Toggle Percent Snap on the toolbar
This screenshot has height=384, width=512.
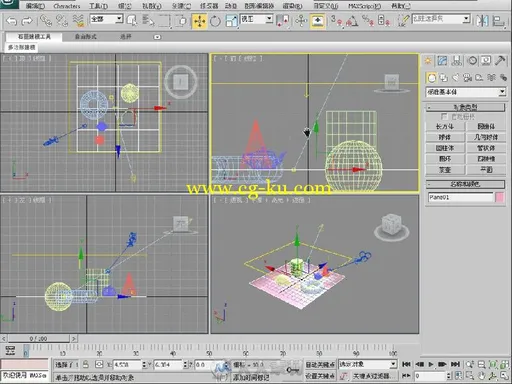point(368,21)
